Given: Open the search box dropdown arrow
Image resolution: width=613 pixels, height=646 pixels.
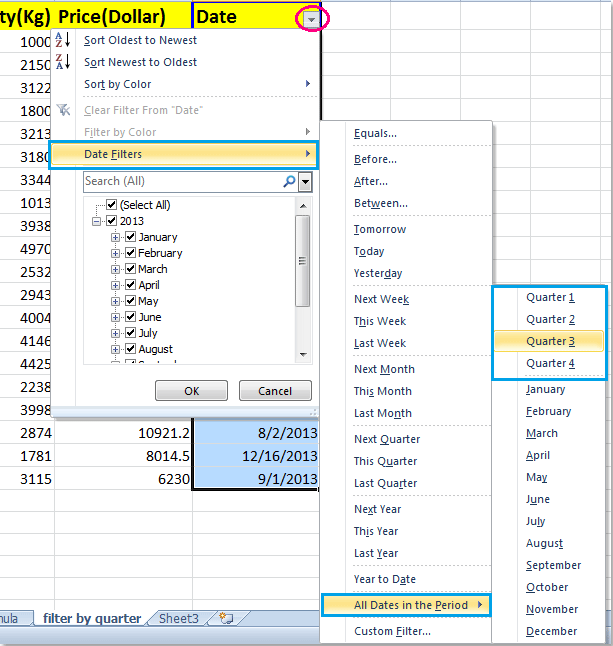Looking at the screenshot, I should (x=305, y=181).
